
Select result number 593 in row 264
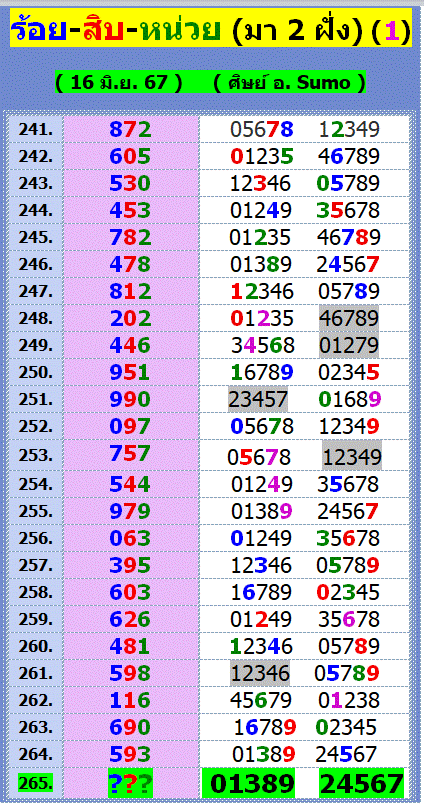coord(131,754)
